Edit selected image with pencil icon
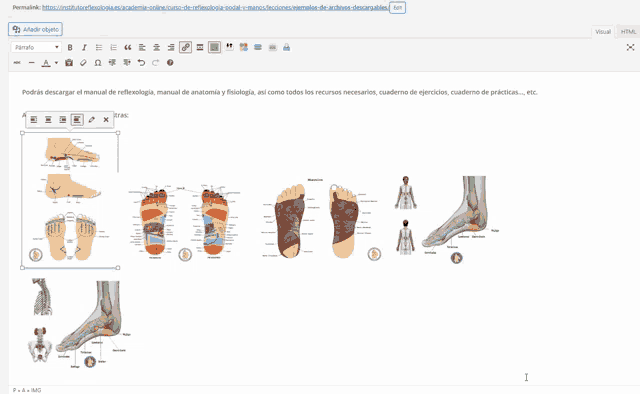 [x=91, y=119]
